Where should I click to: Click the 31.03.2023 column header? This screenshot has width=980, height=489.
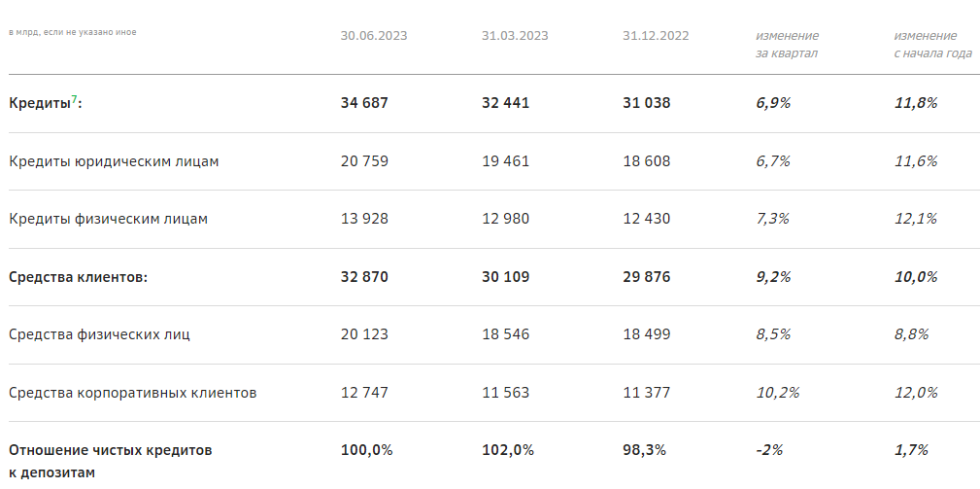515,36
